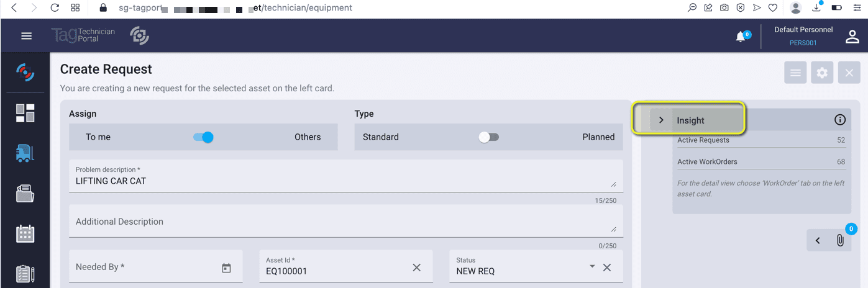Screen dimensions: 868x288
Task: Open the gear settings button on form
Action: [822, 73]
